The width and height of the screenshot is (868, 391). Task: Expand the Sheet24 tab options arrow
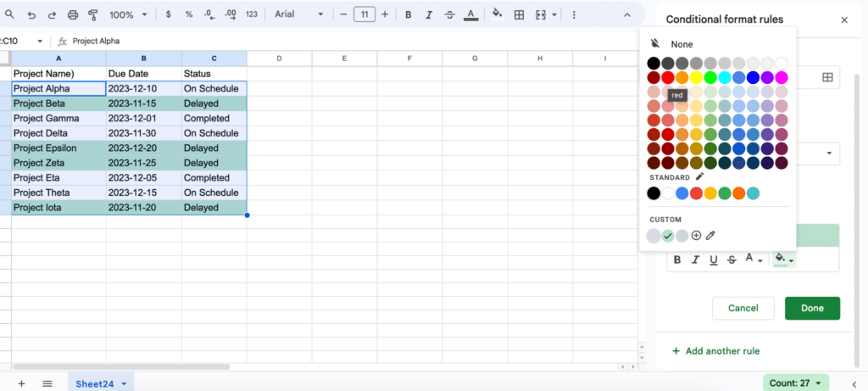point(124,383)
